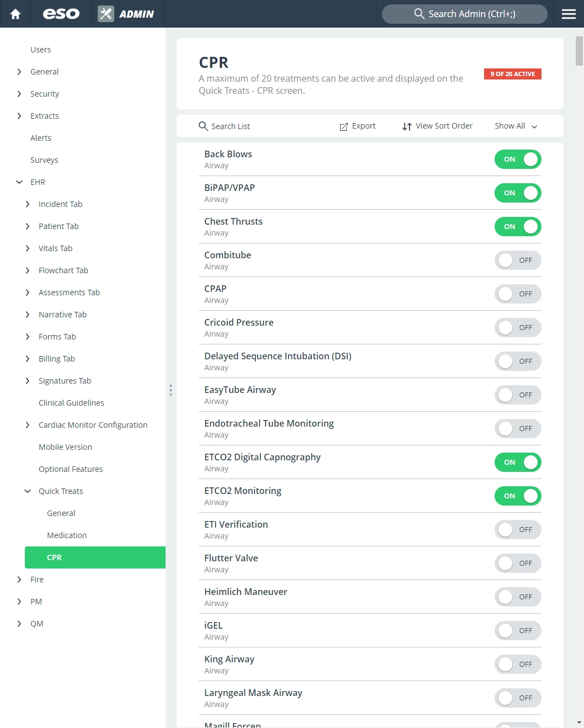The height and width of the screenshot is (728, 584).
Task: Go to the home icon
Action: (15, 14)
